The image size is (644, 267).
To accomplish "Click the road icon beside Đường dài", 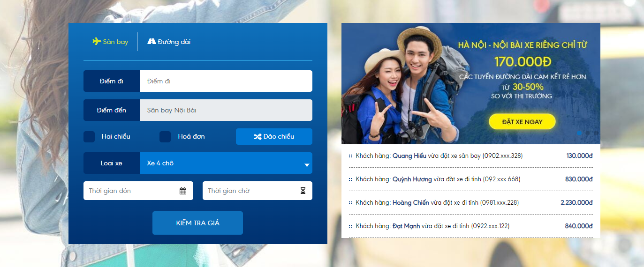I will 152,41.
